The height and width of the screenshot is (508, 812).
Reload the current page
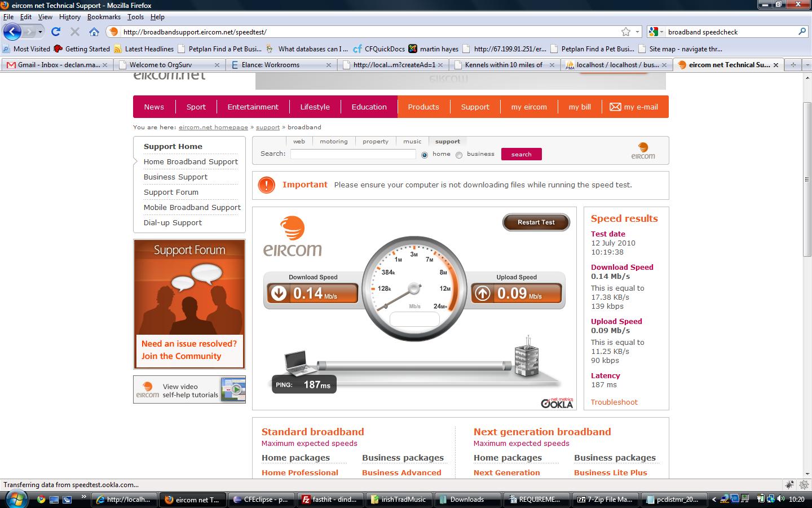(x=56, y=32)
